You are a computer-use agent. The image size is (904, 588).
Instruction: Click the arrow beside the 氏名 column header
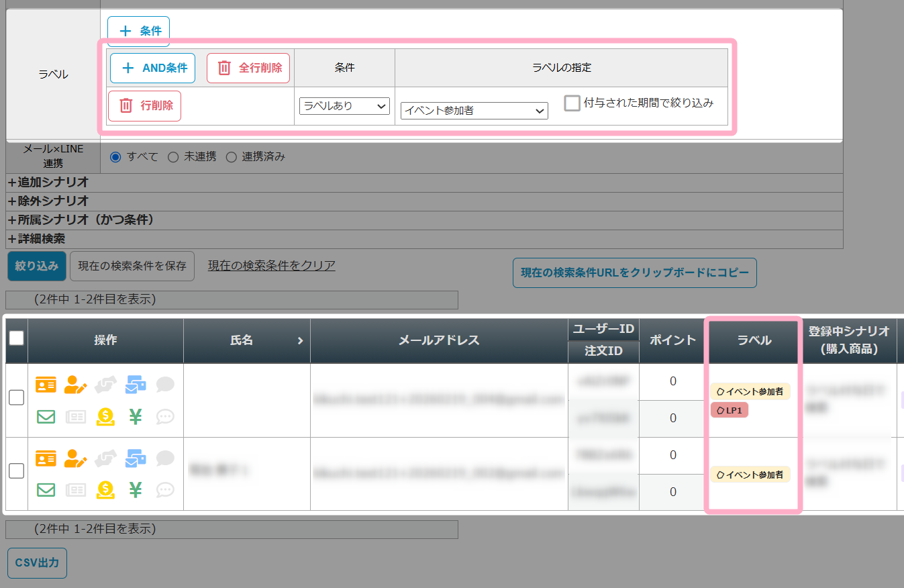300,341
